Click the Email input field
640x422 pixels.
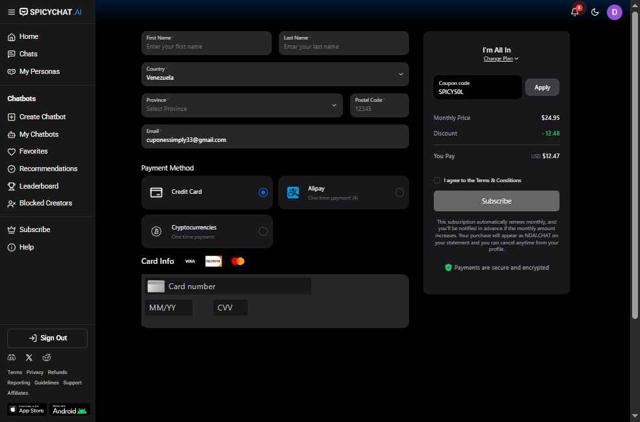tap(275, 136)
